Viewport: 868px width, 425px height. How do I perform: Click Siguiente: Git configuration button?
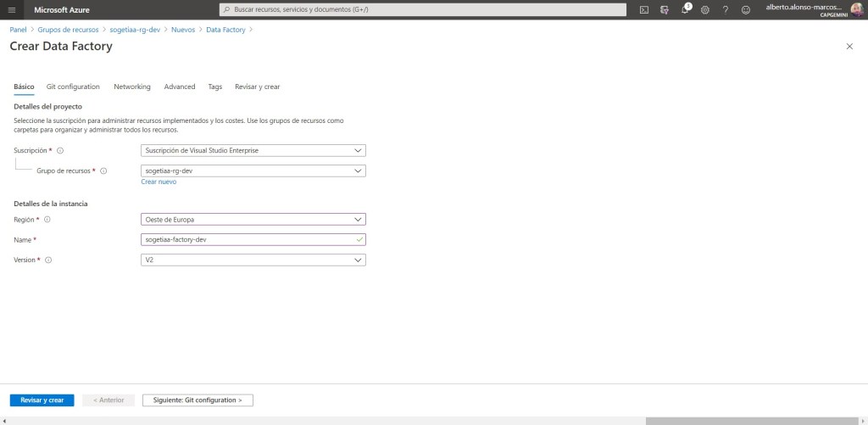(x=198, y=400)
